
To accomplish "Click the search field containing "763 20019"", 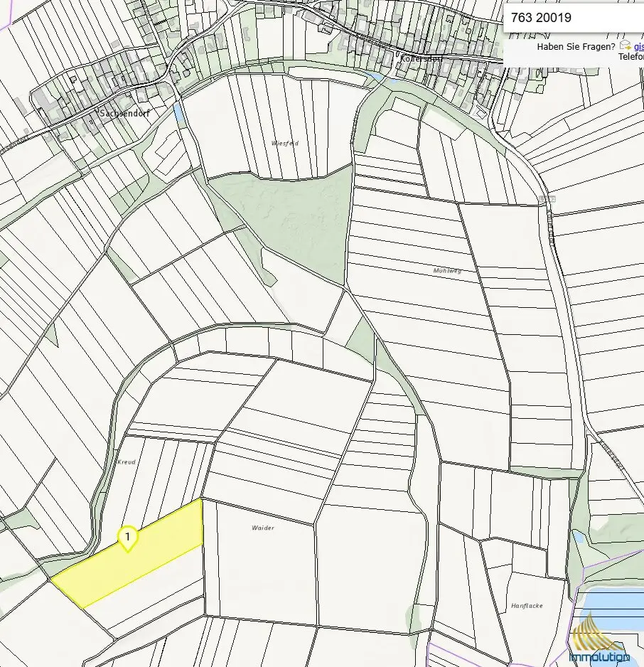I will (574, 18).
